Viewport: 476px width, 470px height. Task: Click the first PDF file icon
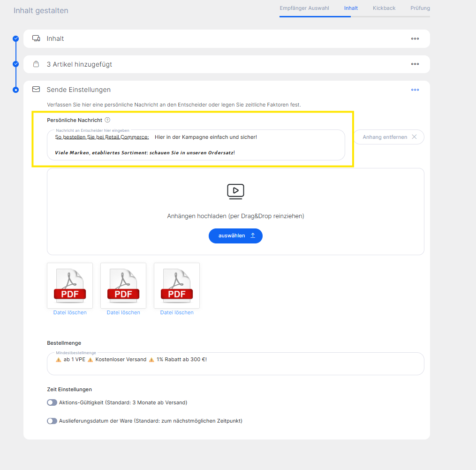[x=70, y=285]
